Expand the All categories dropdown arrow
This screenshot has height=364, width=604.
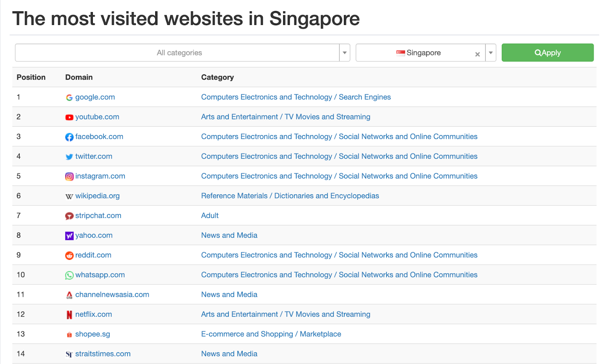pos(345,53)
